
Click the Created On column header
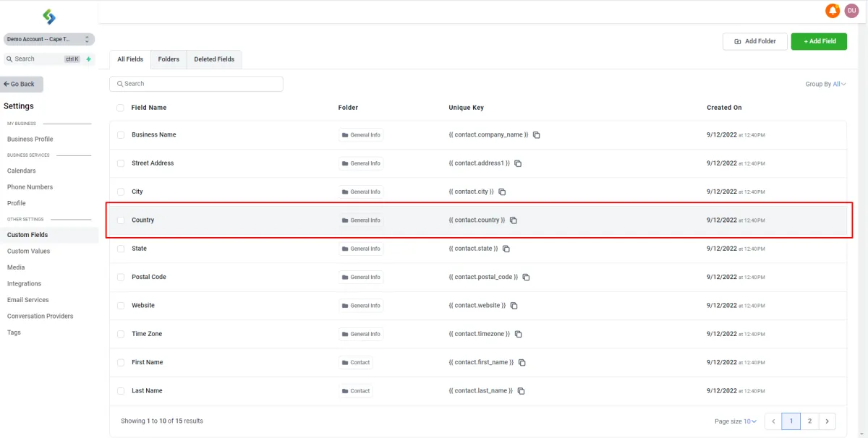coord(724,108)
